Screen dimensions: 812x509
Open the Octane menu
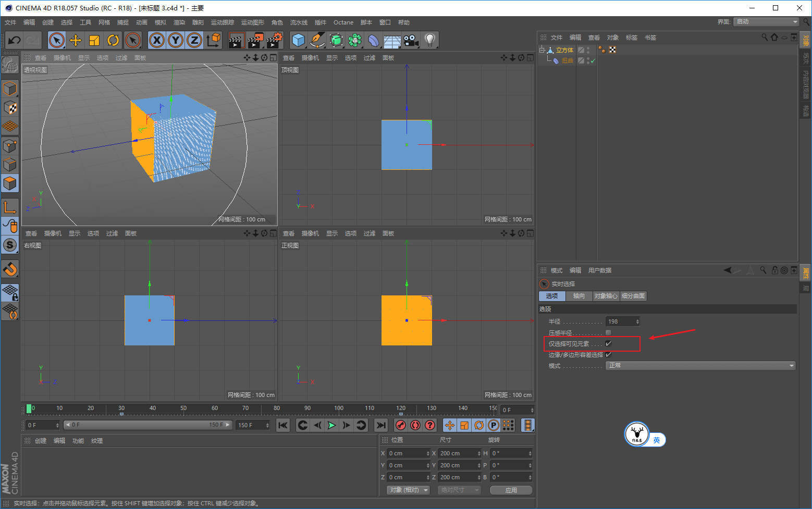click(343, 22)
